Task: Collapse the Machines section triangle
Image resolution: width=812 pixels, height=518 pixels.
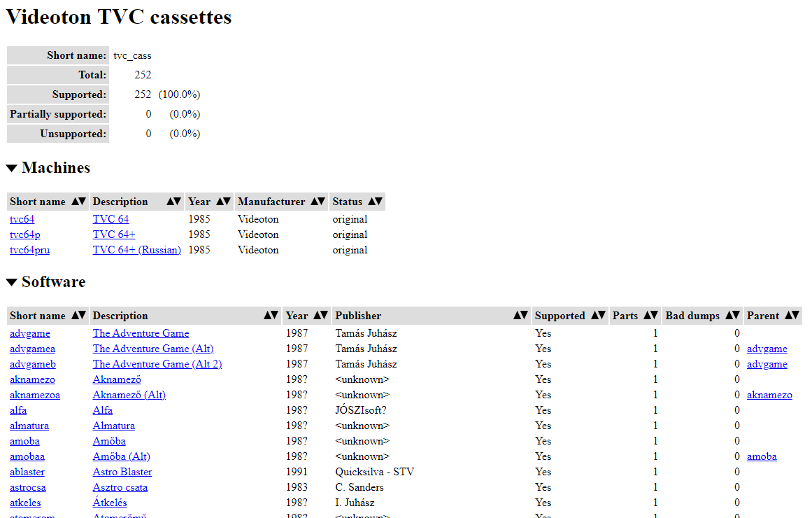Action: click(11, 168)
